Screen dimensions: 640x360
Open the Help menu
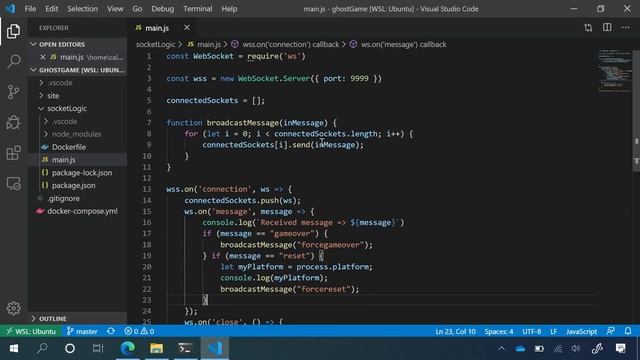(x=229, y=9)
